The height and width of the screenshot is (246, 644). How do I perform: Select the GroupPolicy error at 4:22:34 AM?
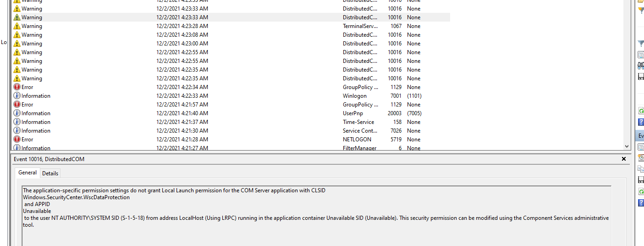(x=183, y=87)
